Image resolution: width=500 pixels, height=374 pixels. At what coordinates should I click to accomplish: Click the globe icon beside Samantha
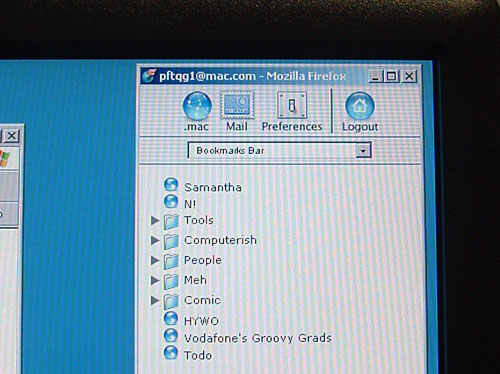[x=171, y=185]
